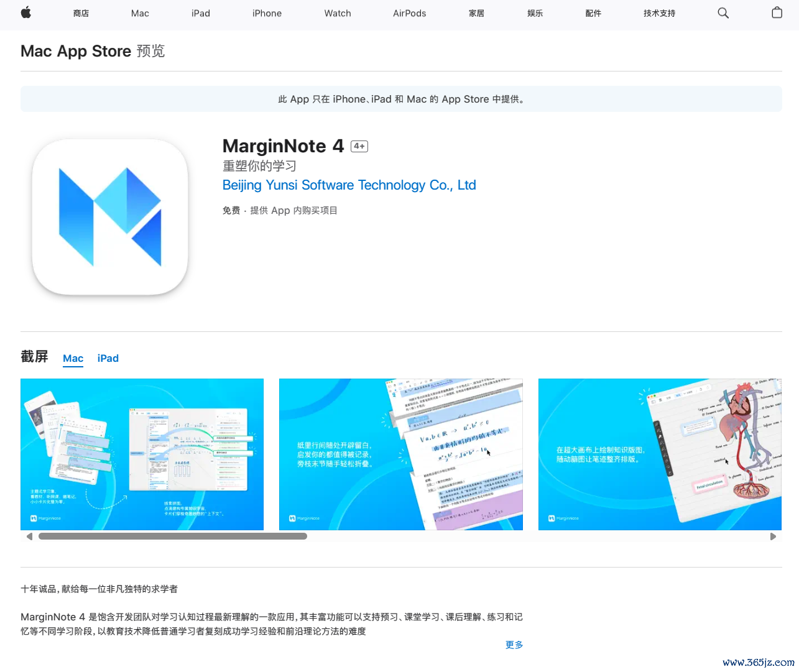
Task: Open the AirPods menu item
Action: point(410,13)
